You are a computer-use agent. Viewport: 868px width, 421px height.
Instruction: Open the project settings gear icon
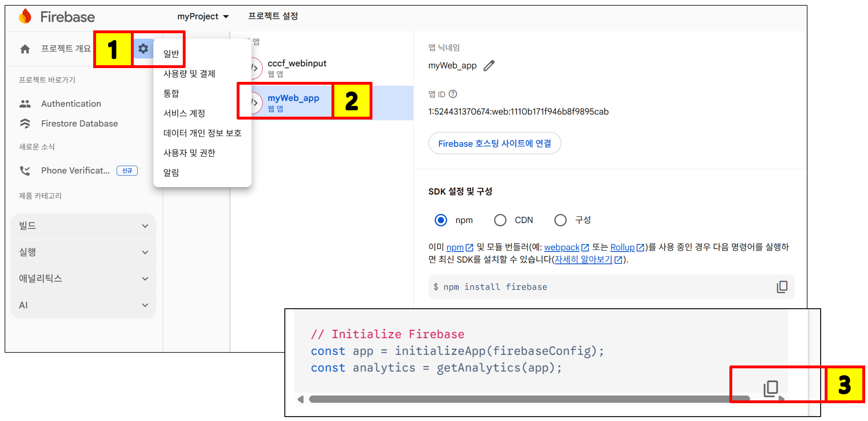click(x=143, y=49)
